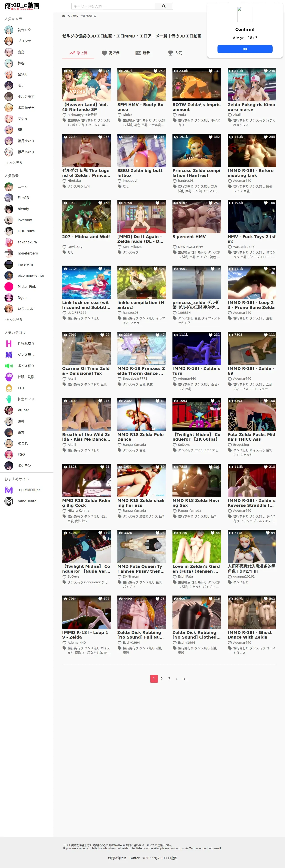Select モナ avatar in sidebar
The image size is (285, 868).
coord(9,86)
